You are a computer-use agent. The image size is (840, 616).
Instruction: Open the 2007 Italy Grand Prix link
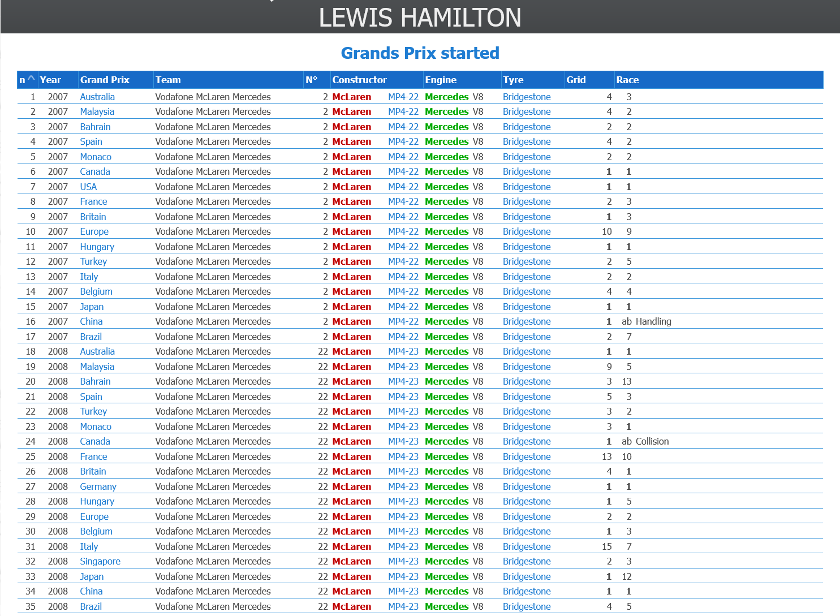[89, 277]
